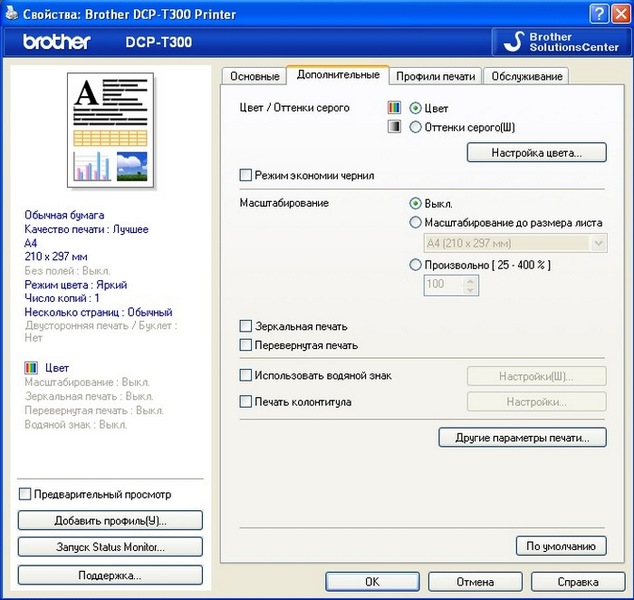Click the brother logo in the header
The image size is (634, 600).
[x=57, y=42]
